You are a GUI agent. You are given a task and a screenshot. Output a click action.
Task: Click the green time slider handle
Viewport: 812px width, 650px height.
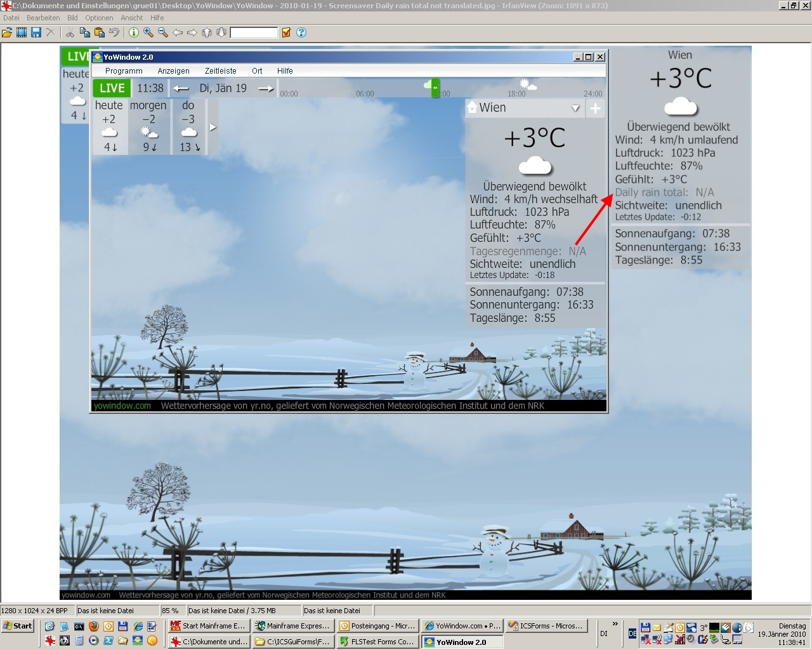(x=435, y=88)
